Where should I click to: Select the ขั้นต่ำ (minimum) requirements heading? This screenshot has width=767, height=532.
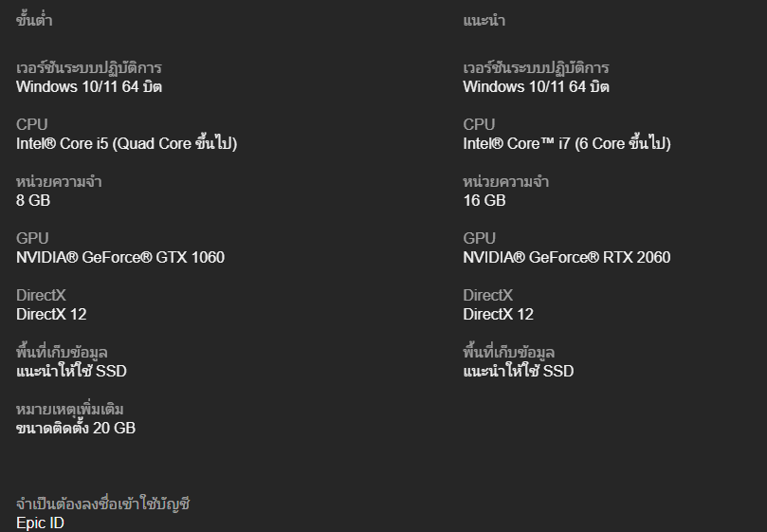(x=34, y=21)
